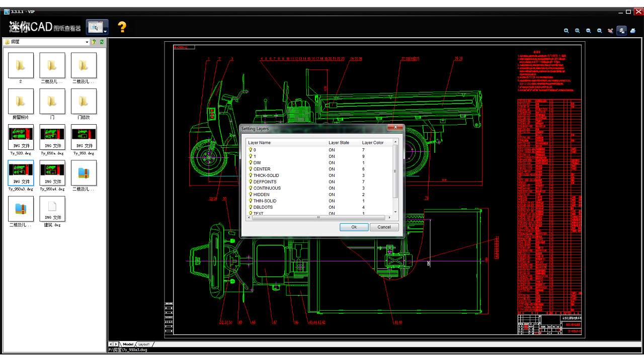Click the layer list scroll-down arrow
This screenshot has width=644, height=362.
(395, 212)
